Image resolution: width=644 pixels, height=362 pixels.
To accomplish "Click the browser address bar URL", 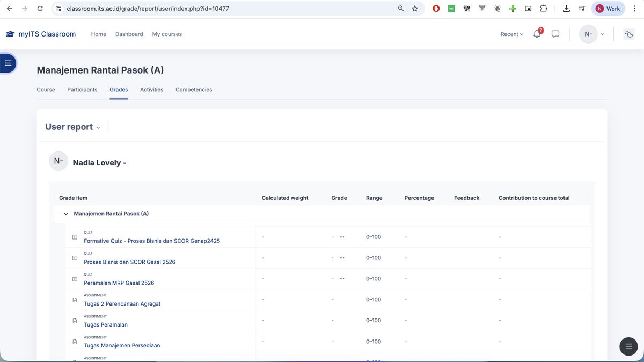I will [x=148, y=9].
